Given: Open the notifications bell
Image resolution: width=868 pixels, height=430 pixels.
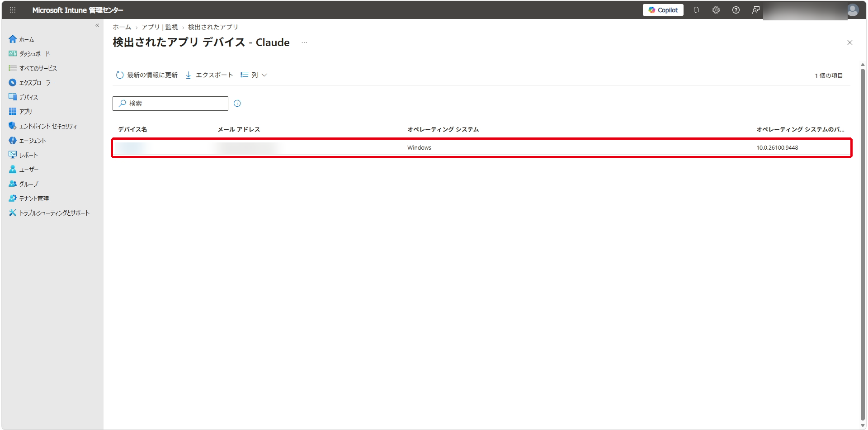Looking at the screenshot, I should tap(696, 10).
